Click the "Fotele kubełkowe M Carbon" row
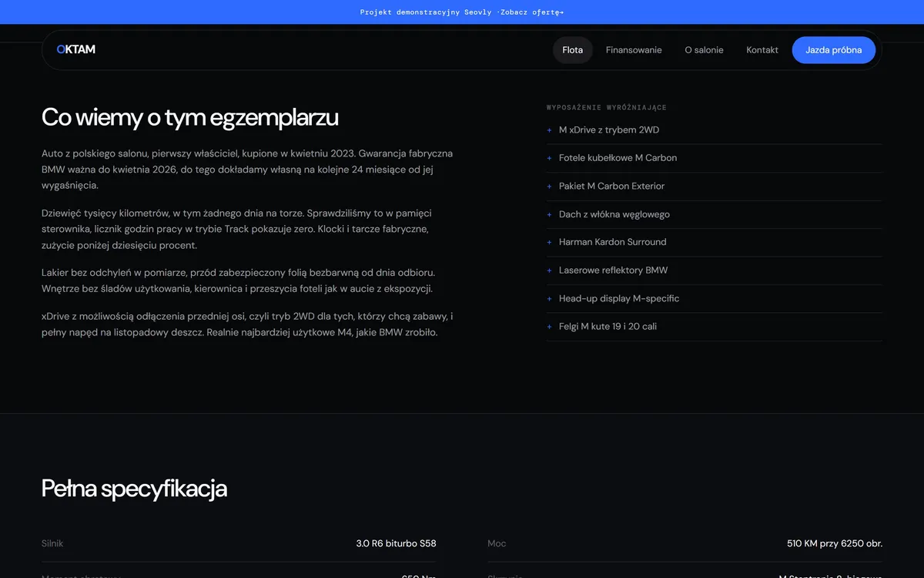 [715, 158]
